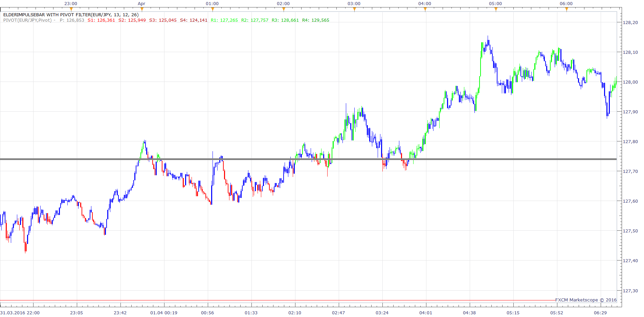
Task: Click the 127,50 price axis label
Action: pyautogui.click(x=630, y=231)
